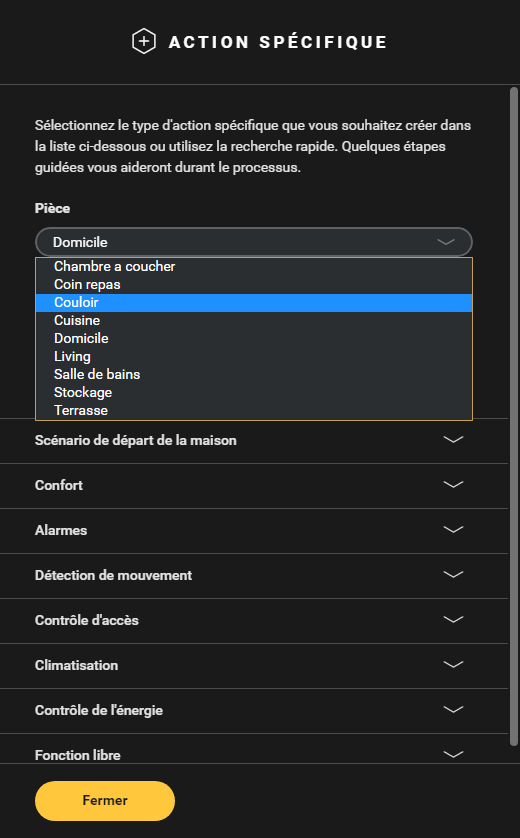Viewport: 520px width, 838px height.
Task: Select Salle de bains option
Action: tap(254, 375)
